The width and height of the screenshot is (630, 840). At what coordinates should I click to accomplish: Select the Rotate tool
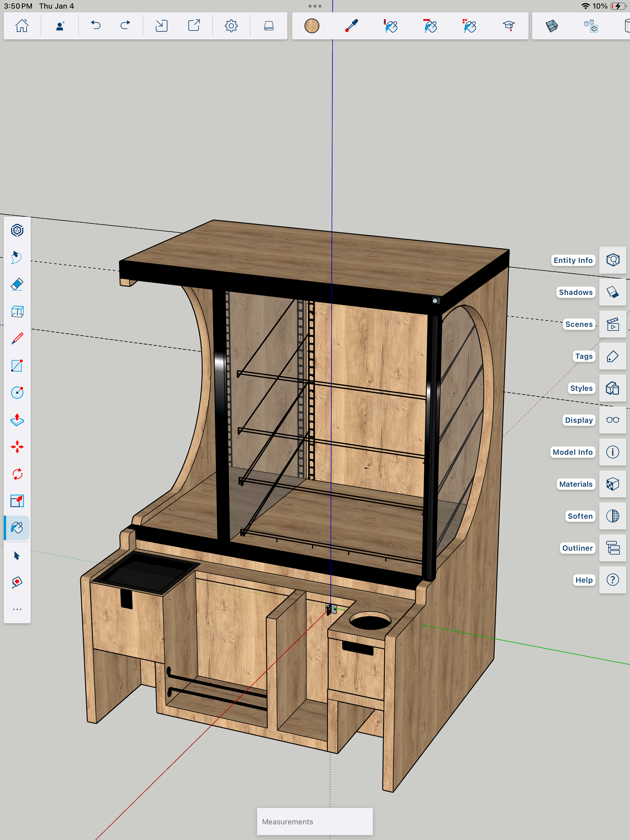17,474
